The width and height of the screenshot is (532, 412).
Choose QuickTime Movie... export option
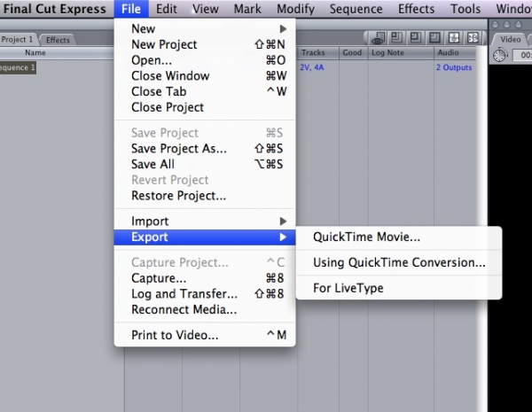coord(366,237)
